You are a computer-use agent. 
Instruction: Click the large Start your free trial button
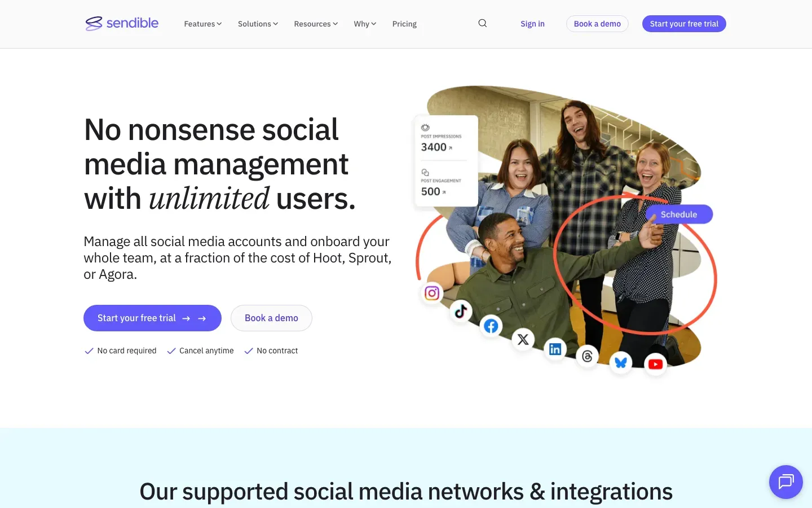tap(152, 318)
